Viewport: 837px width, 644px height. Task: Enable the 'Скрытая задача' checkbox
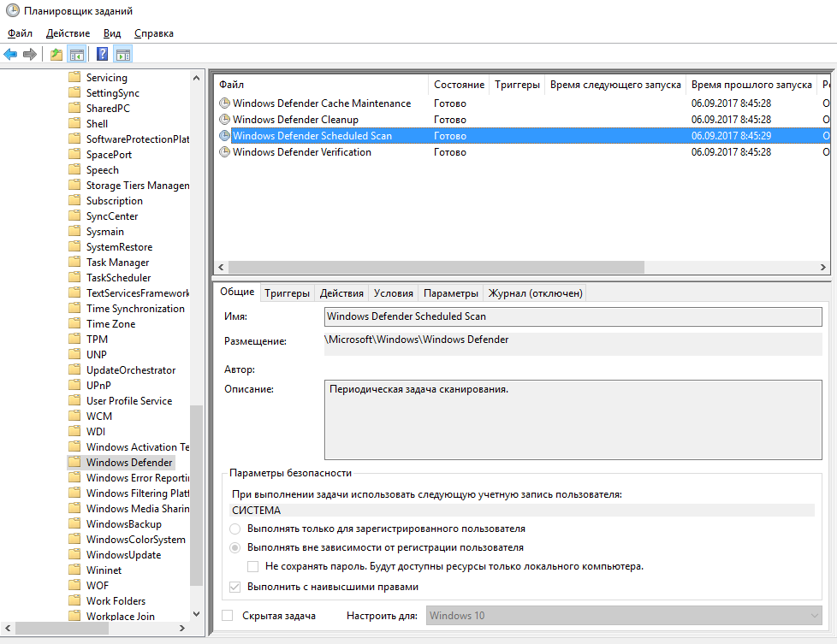[x=228, y=616]
